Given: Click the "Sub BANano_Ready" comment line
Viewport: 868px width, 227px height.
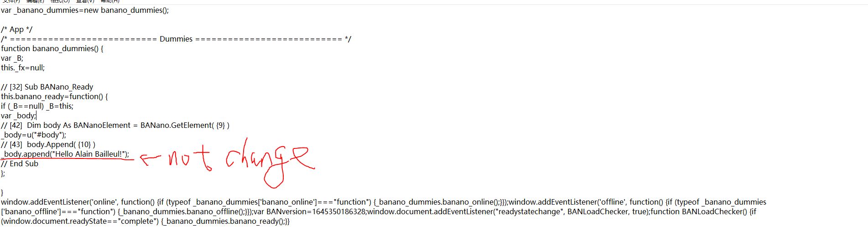Looking at the screenshot, I should [47, 87].
